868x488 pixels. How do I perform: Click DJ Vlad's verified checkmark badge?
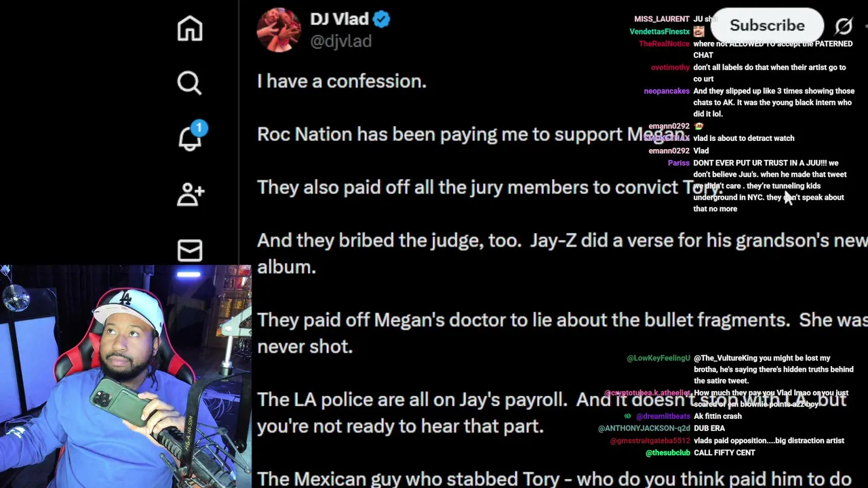381,19
